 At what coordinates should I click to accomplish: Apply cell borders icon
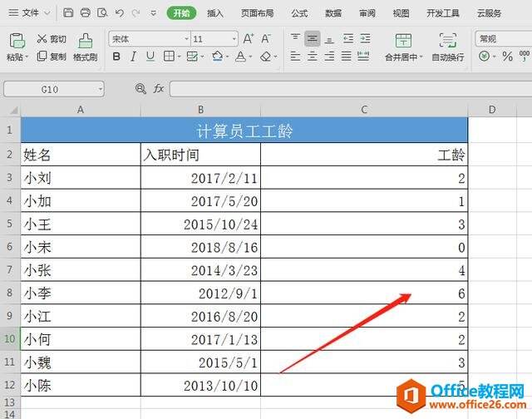coord(169,57)
